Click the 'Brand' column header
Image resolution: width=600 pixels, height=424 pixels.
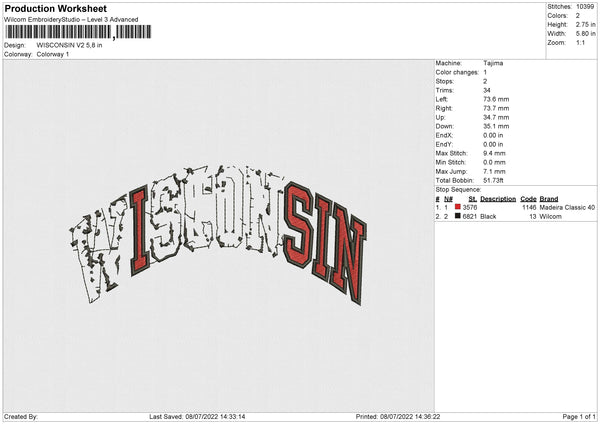pos(549,199)
